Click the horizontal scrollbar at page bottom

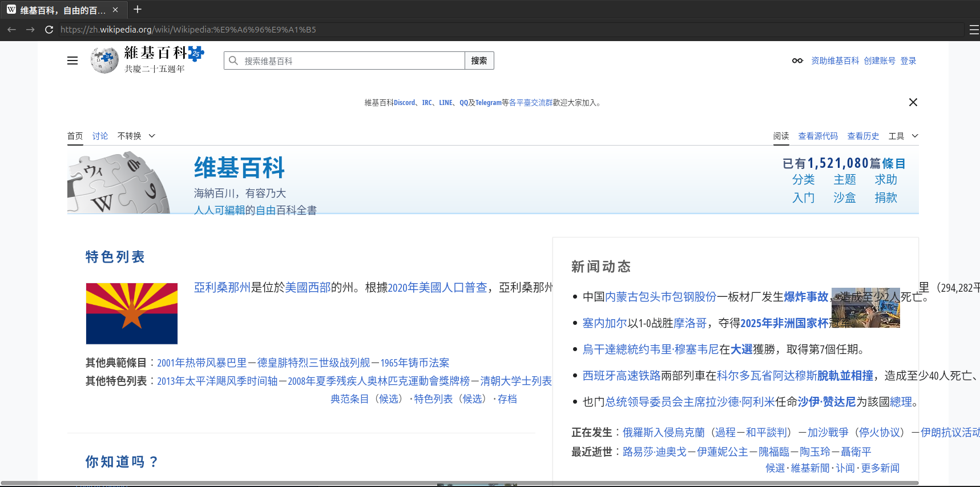[457, 483]
